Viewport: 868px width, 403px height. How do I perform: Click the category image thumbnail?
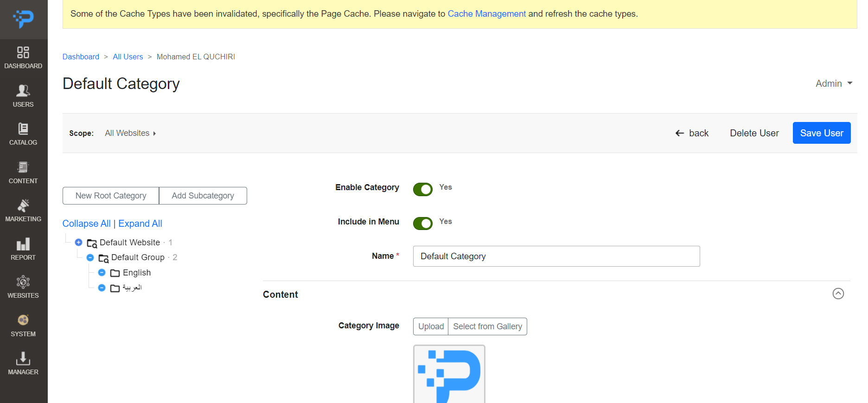click(x=449, y=374)
